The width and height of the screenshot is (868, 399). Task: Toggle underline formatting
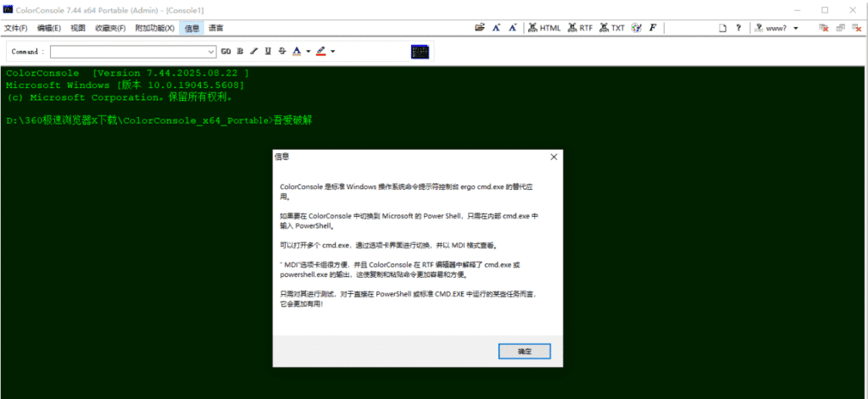click(x=268, y=52)
